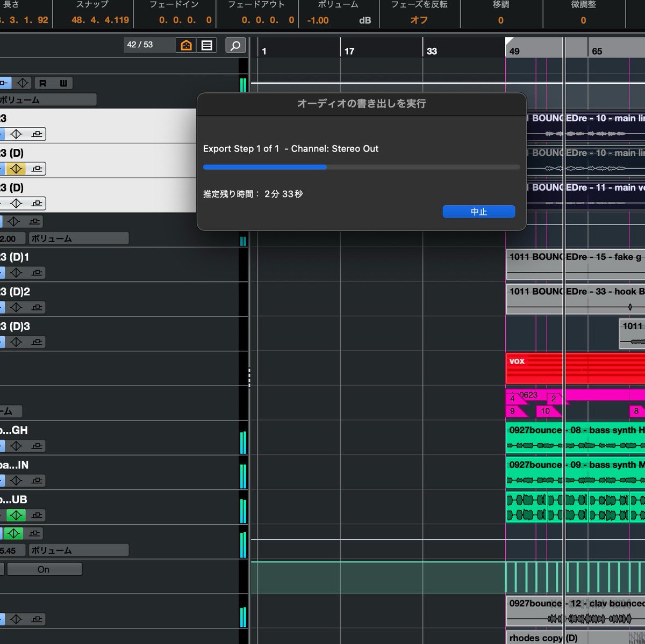Screen dimensions: 645x644
Task: Select the track named 3 (D)1
Action: (x=15, y=257)
